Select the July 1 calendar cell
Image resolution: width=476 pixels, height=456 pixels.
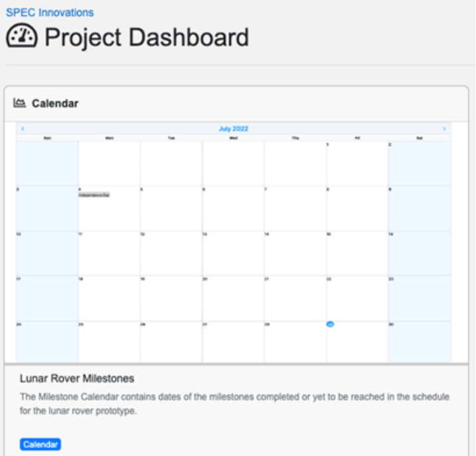[x=357, y=164]
